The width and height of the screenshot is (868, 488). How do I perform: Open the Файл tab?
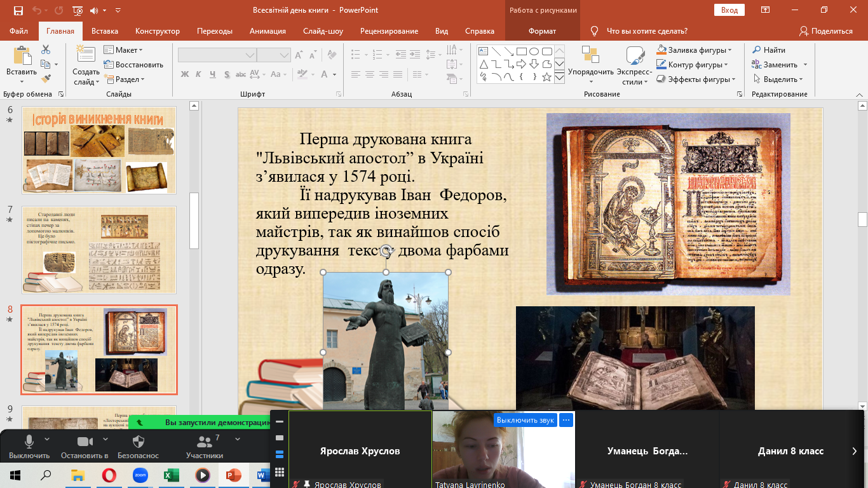[x=19, y=31]
